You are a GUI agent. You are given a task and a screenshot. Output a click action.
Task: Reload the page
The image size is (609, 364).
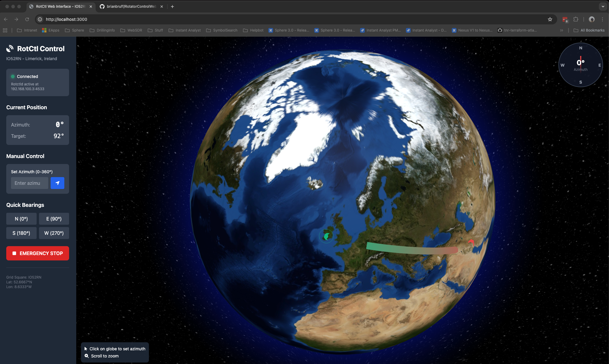tap(27, 19)
